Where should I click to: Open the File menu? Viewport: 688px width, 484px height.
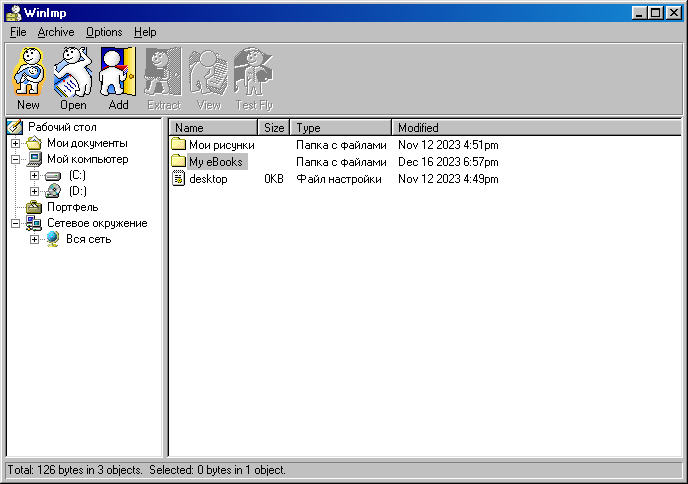[18, 32]
